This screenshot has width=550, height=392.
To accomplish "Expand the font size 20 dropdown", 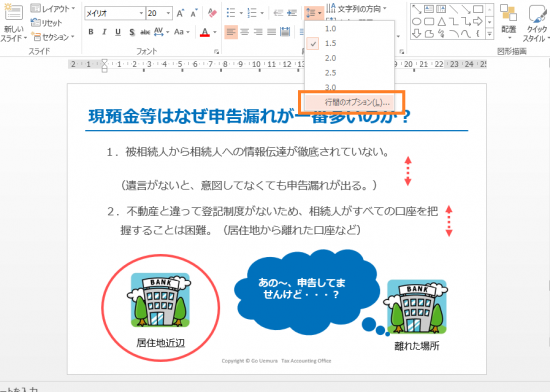I will click(x=168, y=13).
